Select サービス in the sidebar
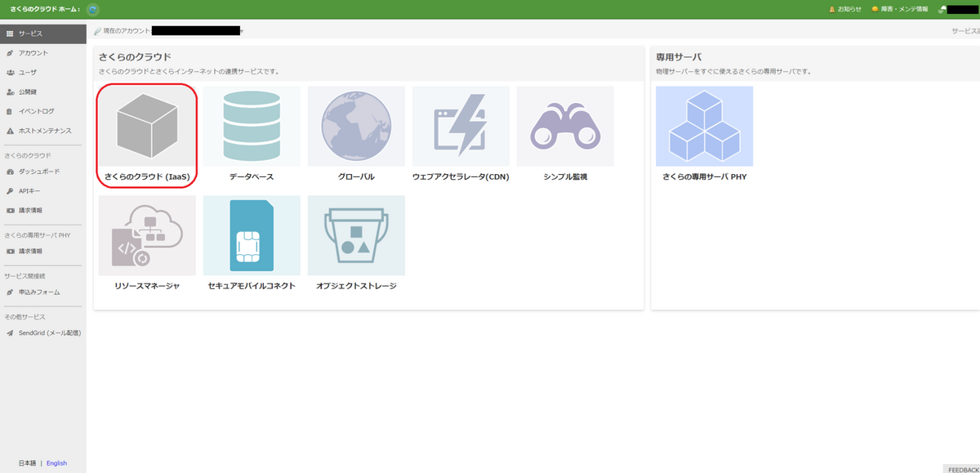 (43, 33)
